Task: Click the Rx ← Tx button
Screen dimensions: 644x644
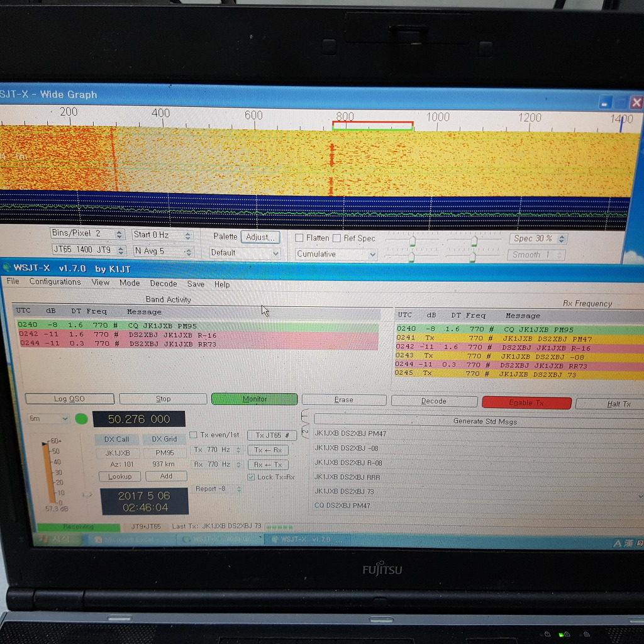Action: [268, 465]
